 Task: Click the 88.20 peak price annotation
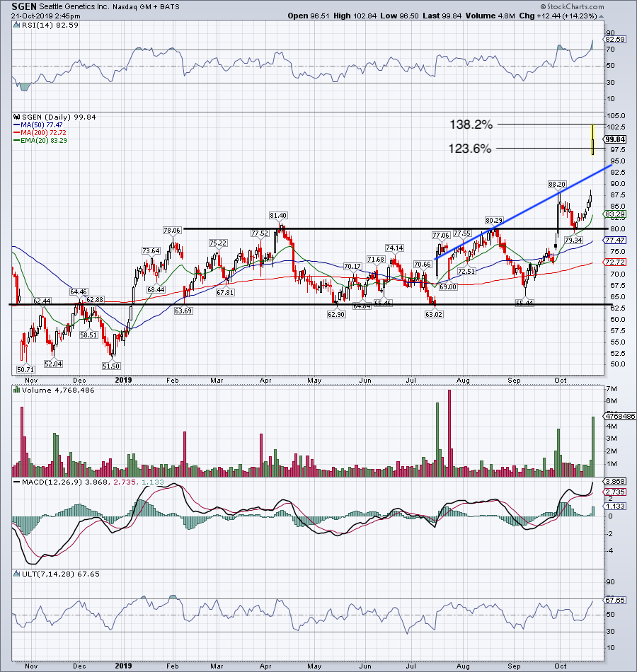[557, 185]
